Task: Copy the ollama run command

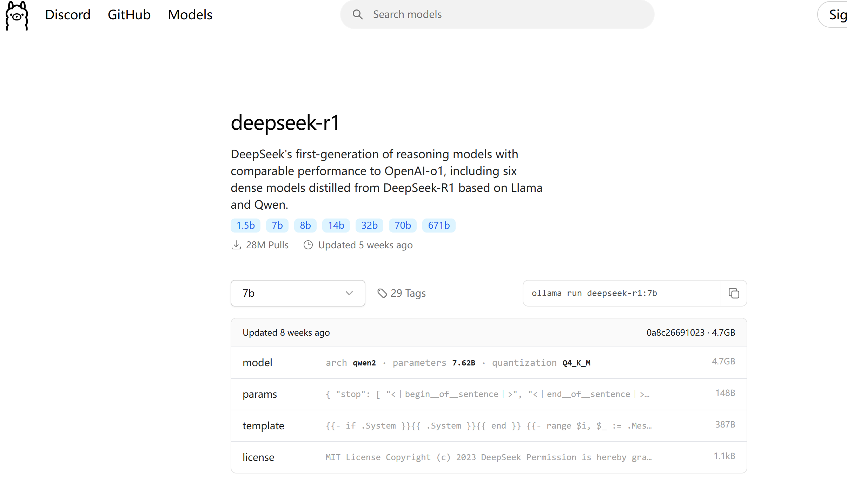Action: [x=734, y=293]
